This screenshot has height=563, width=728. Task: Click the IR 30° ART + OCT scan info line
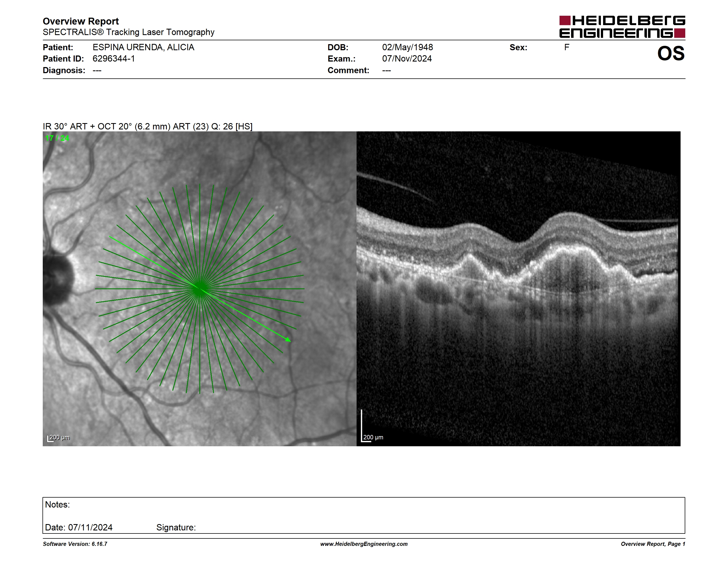click(148, 126)
